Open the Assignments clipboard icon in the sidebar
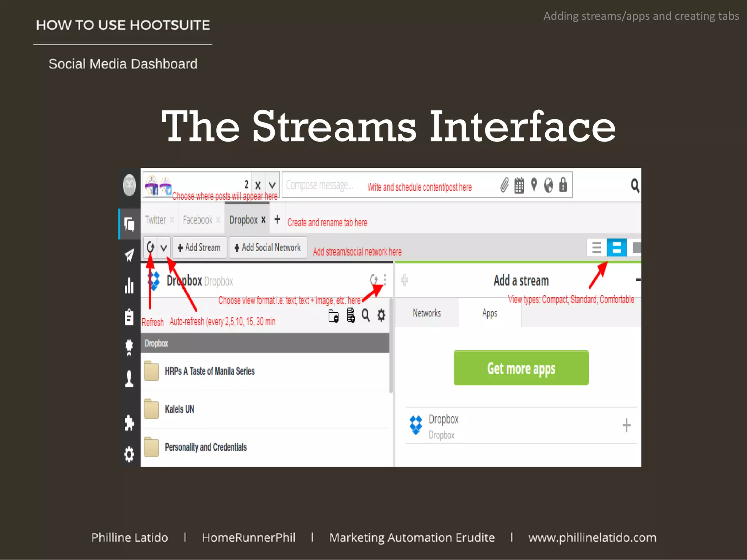This screenshot has height=560, width=747. click(x=129, y=317)
